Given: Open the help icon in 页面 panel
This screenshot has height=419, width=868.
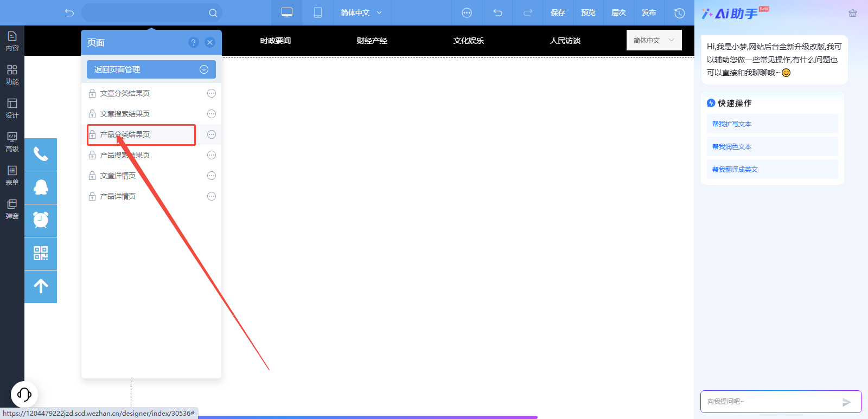Looking at the screenshot, I should click(x=194, y=42).
